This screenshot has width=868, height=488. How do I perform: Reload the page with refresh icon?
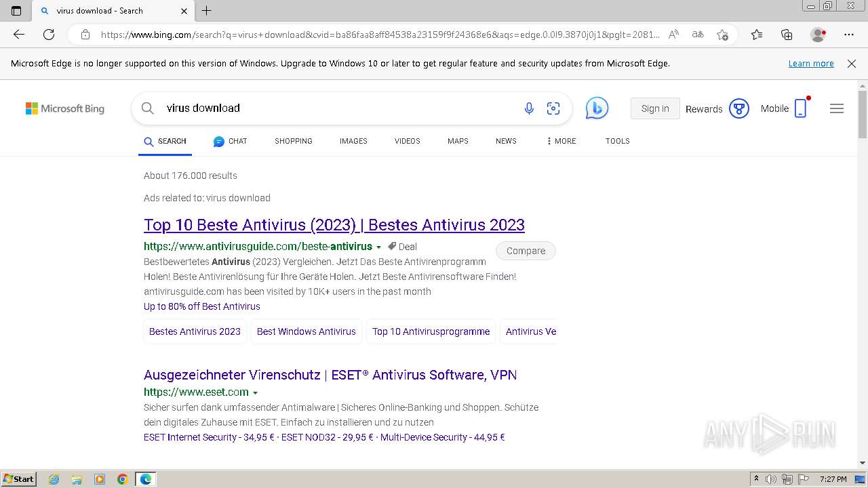click(x=49, y=35)
